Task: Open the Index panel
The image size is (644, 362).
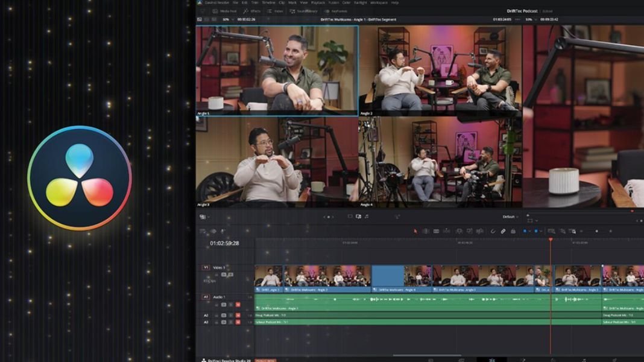Action: coord(275,11)
